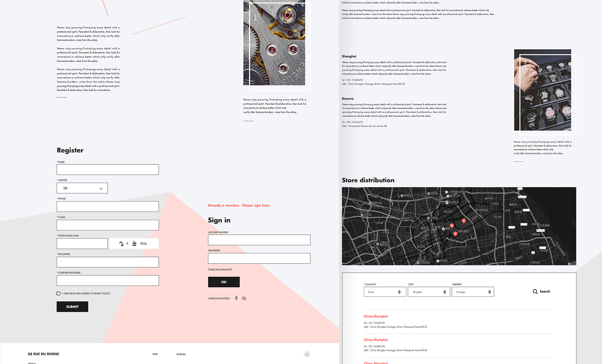This screenshot has height=364, width=602.
Task: Click the bottommost red map pin
Action: coord(455,234)
